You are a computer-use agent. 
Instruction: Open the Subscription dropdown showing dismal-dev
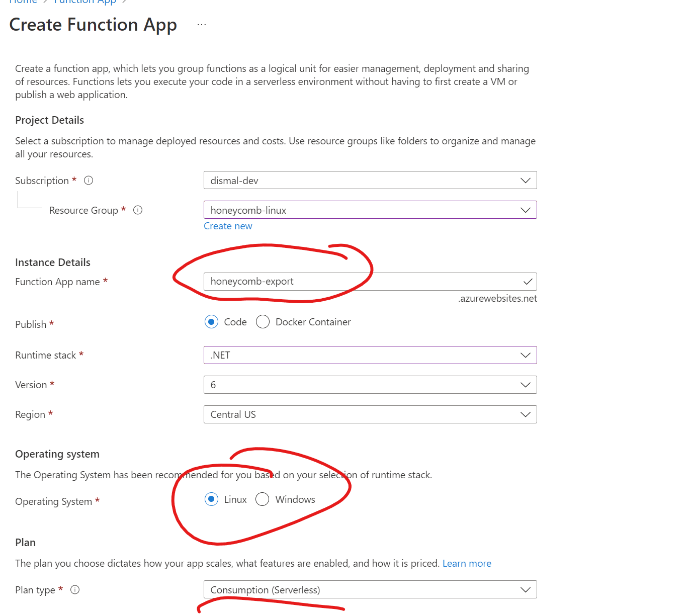pos(370,181)
